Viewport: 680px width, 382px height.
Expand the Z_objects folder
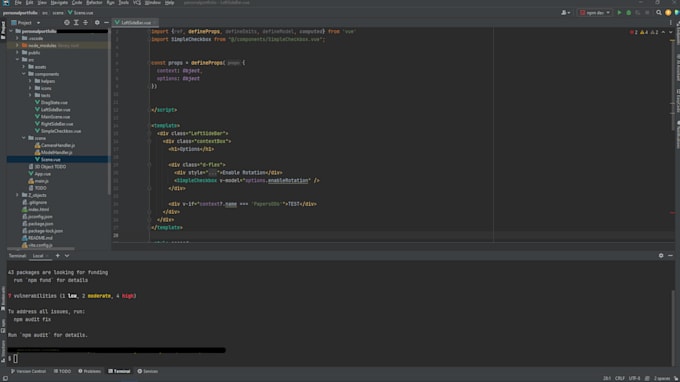tap(17, 195)
